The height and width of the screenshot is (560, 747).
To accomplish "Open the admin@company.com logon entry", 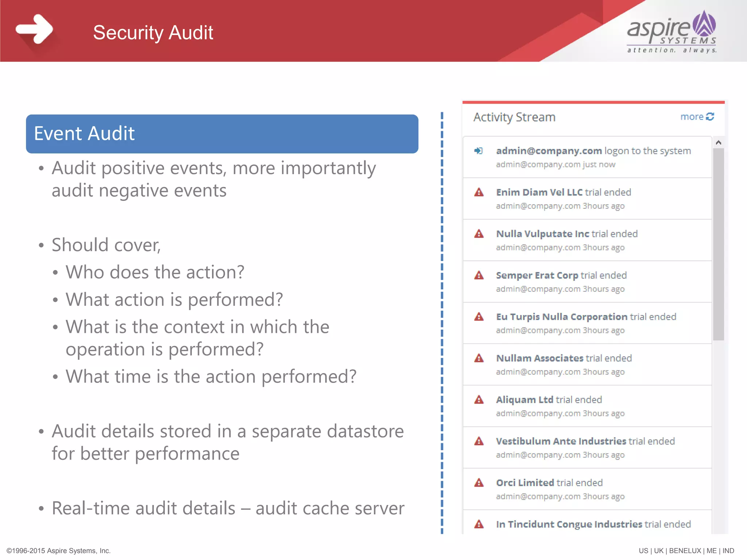I will point(593,151).
